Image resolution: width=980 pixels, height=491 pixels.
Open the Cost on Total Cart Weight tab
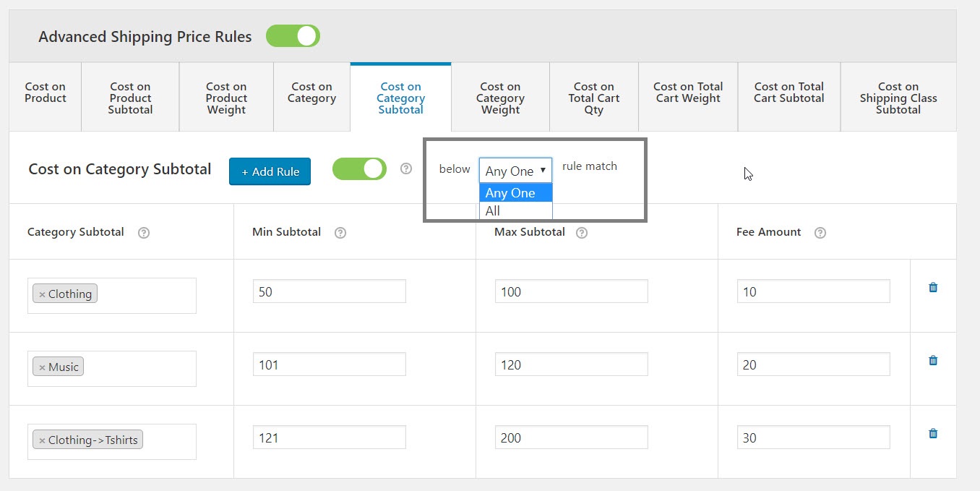click(687, 92)
